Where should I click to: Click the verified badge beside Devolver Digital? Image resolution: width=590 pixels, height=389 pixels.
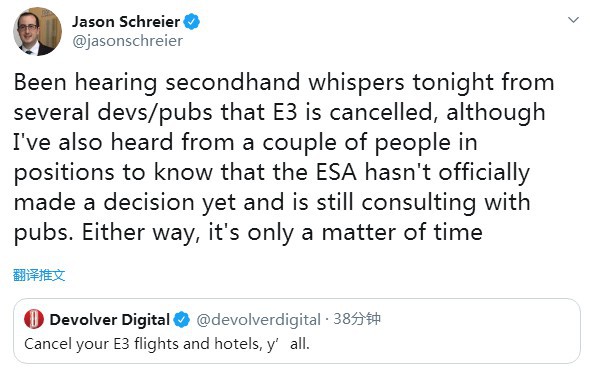click(x=182, y=320)
